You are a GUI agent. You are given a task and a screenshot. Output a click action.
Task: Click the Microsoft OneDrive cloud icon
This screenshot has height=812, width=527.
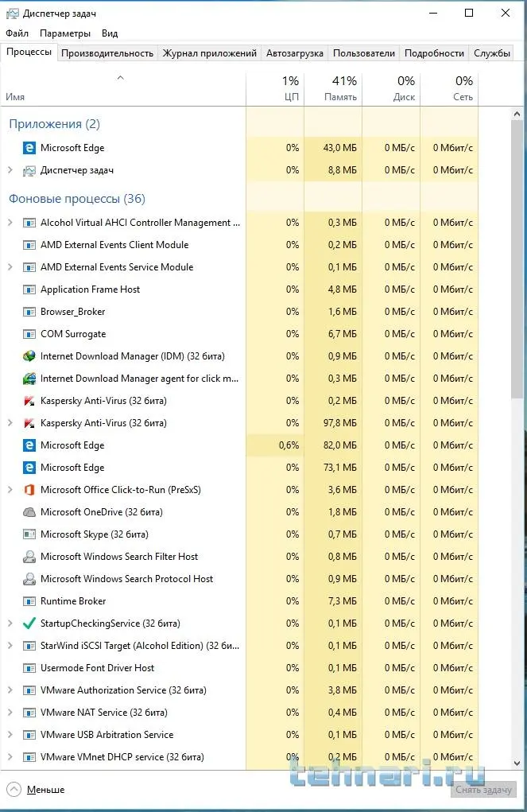coord(29,512)
